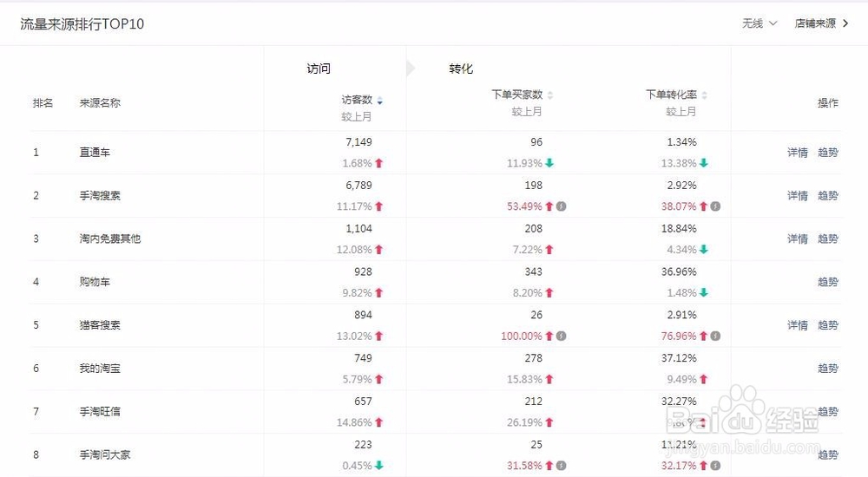Image resolution: width=868 pixels, height=477 pixels.
Task: Click green down arrow beside 0.45%
Action: (379, 466)
